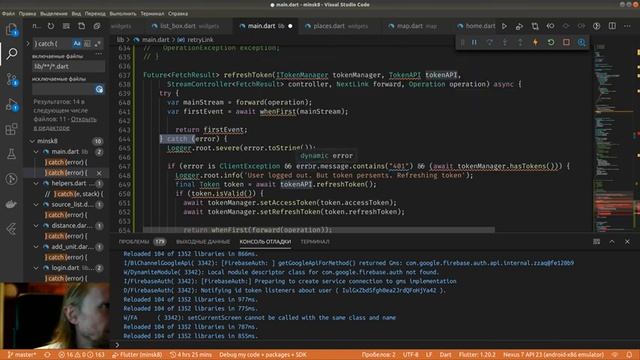This screenshot has height=360, width=640.
Task: Step into in debug toolbar
Action: [x=505, y=42]
